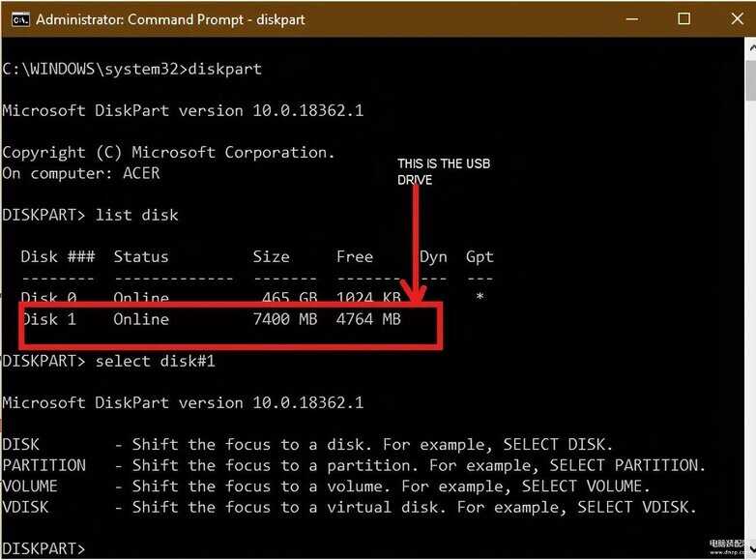Click the 'list disk' command line
Screen dimensions: 756x560
(x=90, y=215)
